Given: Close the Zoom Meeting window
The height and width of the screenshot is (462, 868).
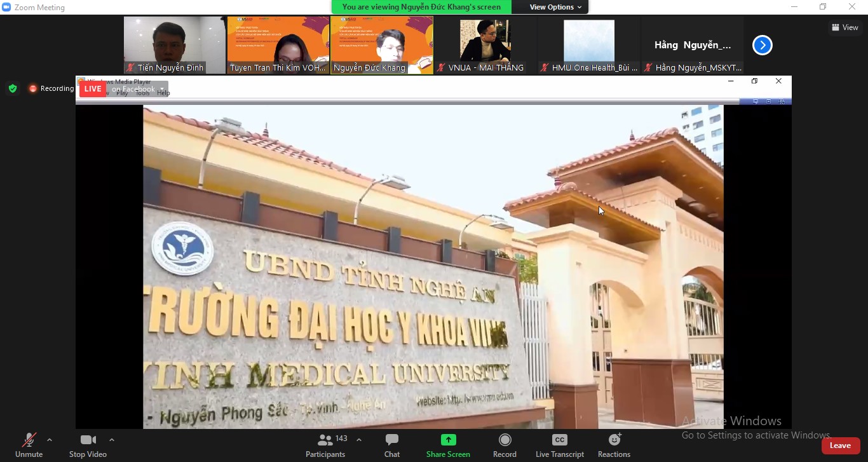Looking at the screenshot, I should click(853, 7).
